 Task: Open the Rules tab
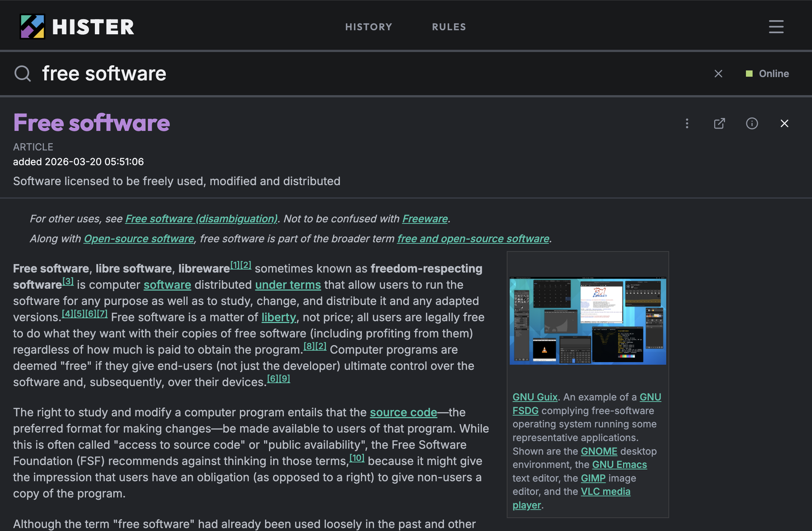449,27
